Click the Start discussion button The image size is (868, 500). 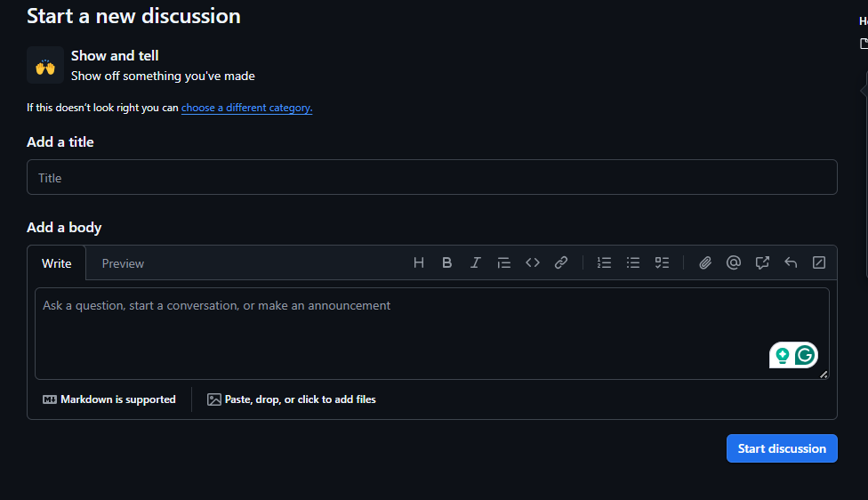coord(782,448)
